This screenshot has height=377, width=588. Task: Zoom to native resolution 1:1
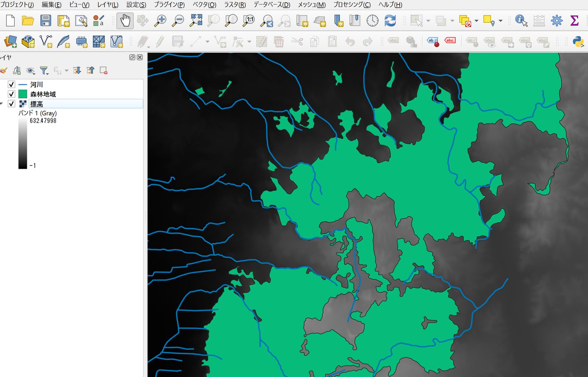tap(249, 21)
